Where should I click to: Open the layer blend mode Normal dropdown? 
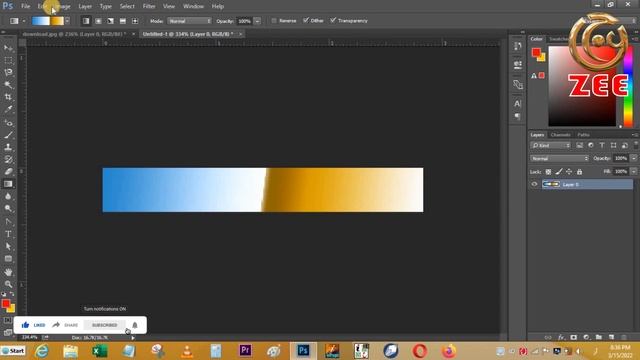click(559, 158)
